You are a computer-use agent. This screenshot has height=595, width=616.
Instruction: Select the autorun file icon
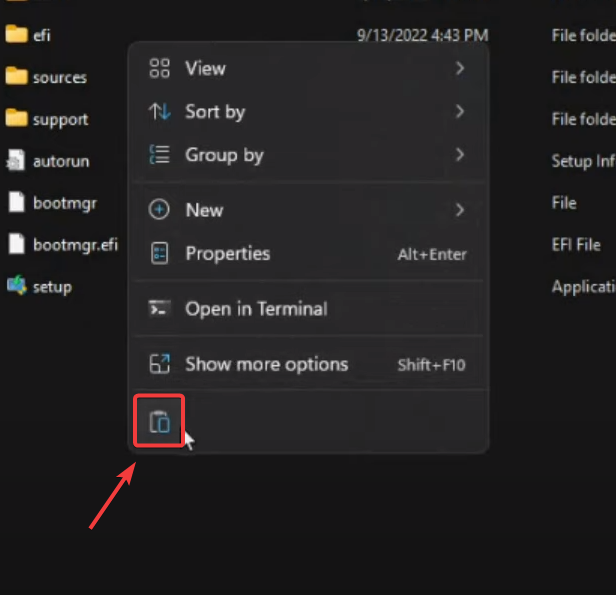16,160
